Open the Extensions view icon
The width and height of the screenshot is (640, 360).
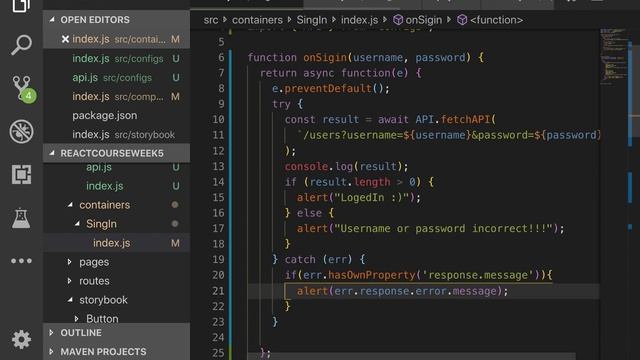21,175
